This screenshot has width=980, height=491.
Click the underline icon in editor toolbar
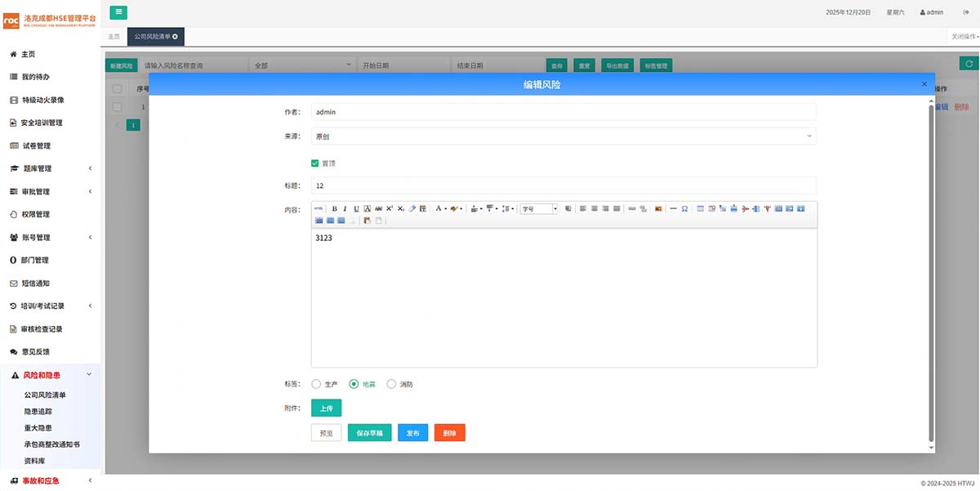pyautogui.click(x=356, y=209)
